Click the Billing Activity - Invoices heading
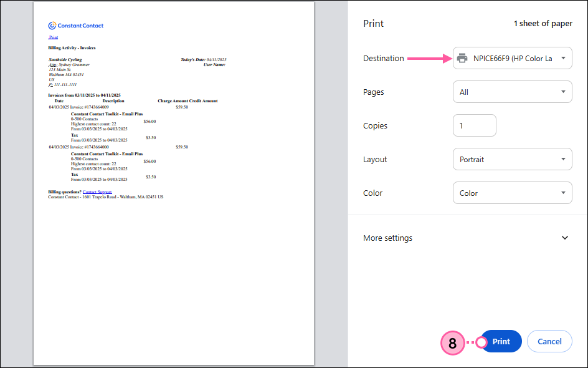 [x=72, y=47]
